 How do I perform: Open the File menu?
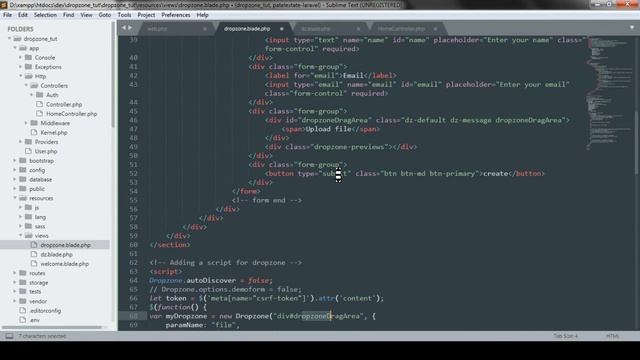pos(7,15)
